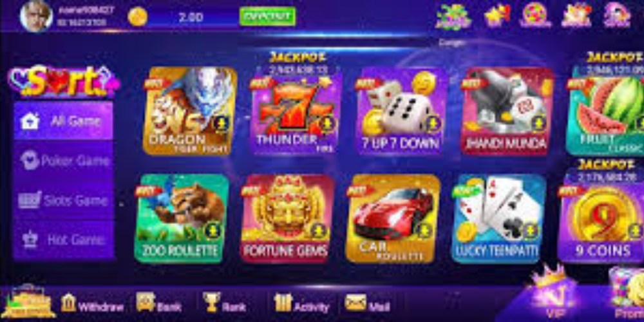Viewport: 644px width, 322px height.
Task: Open the Jhandi Munda game tile
Action: [x=507, y=111]
